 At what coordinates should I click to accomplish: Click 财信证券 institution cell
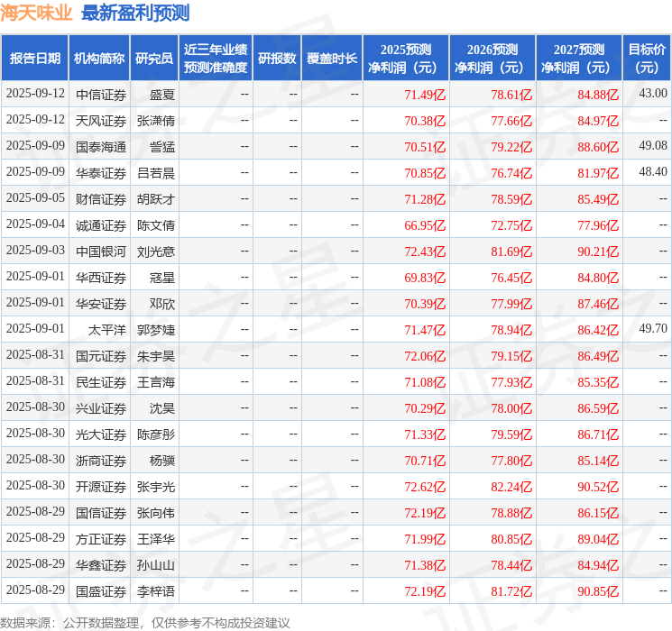101,199
